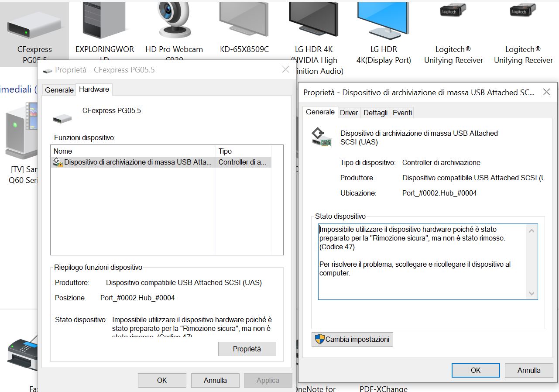The height and width of the screenshot is (392, 559).
Task: Select LG HDR 4K(Display Port) monitor icon
Action: (x=384, y=20)
